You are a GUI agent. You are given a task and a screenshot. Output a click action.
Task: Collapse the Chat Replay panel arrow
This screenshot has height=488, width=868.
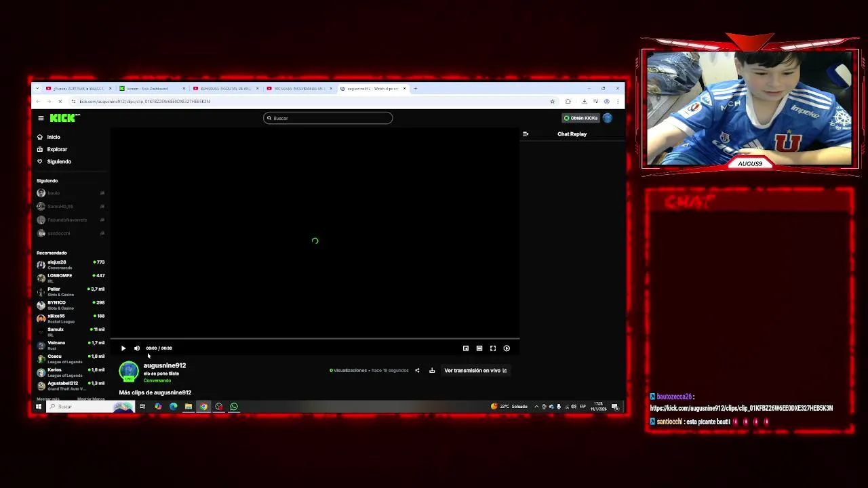[526, 134]
